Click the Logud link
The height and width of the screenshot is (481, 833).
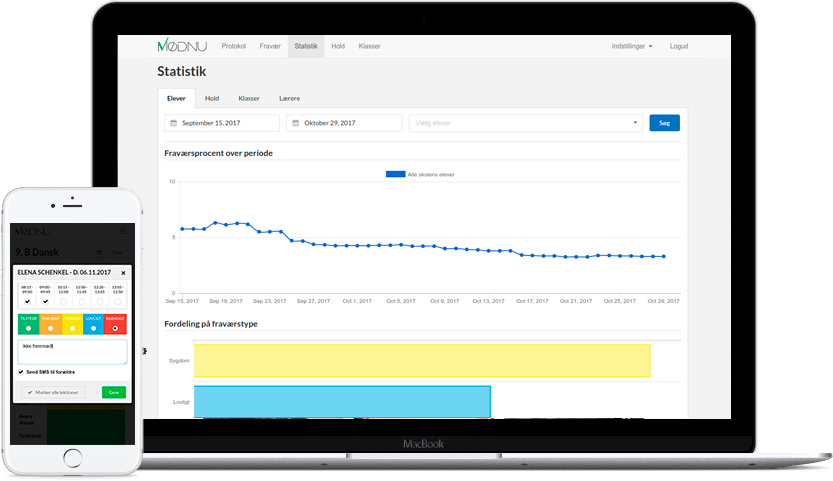tap(678, 46)
